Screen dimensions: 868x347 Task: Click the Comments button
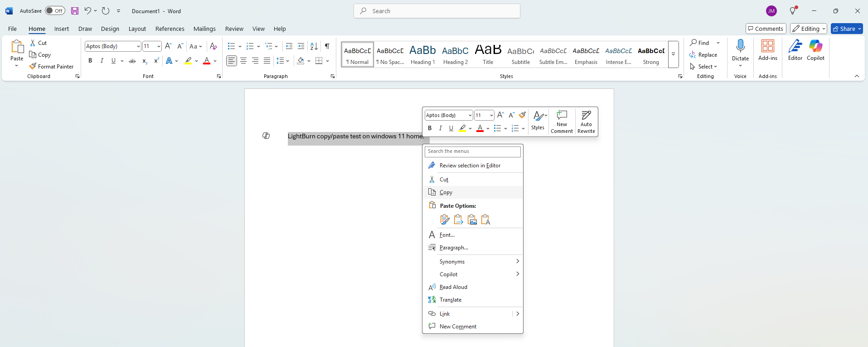tap(765, 29)
